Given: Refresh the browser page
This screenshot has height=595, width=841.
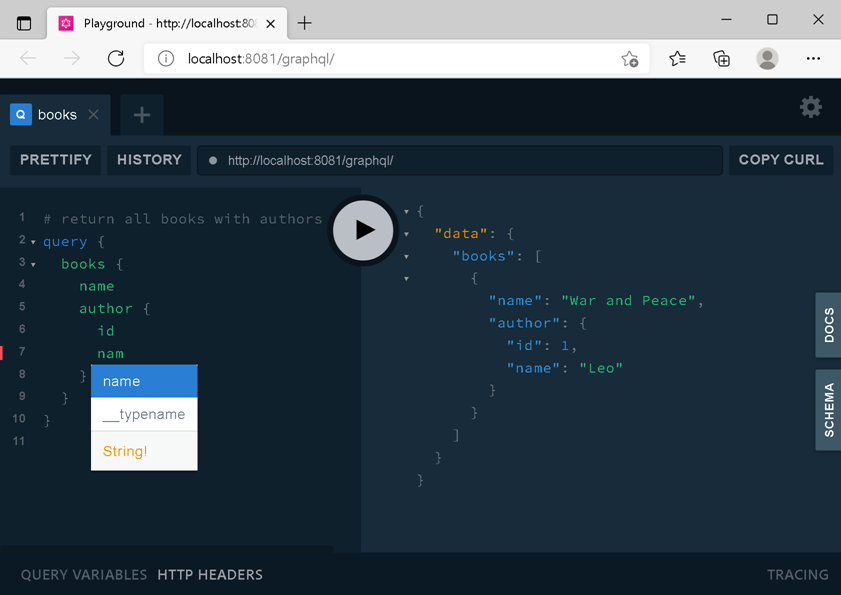Looking at the screenshot, I should tap(116, 58).
